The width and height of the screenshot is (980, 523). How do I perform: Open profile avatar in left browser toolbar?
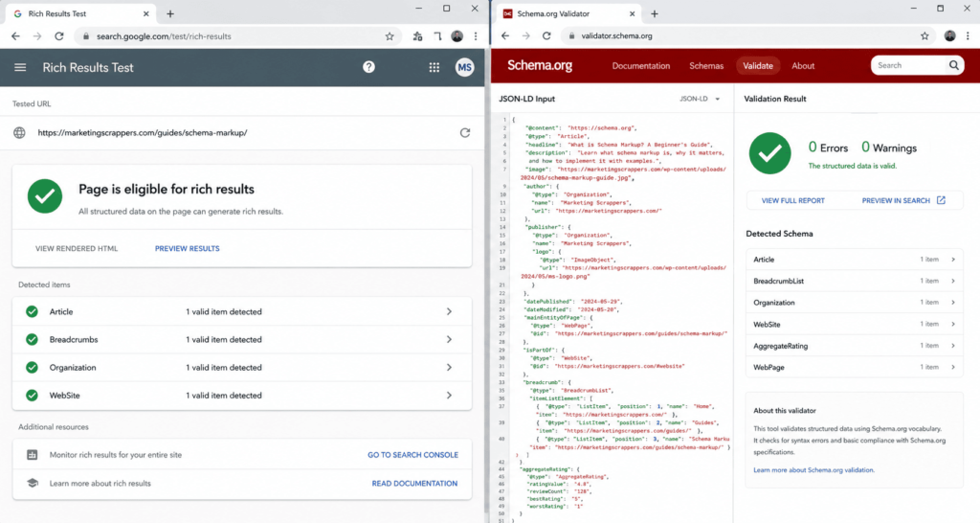click(x=457, y=36)
